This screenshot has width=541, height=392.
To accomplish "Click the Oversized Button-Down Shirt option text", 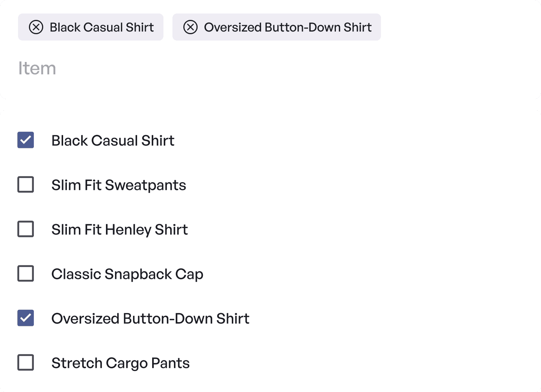I will 150,319.
